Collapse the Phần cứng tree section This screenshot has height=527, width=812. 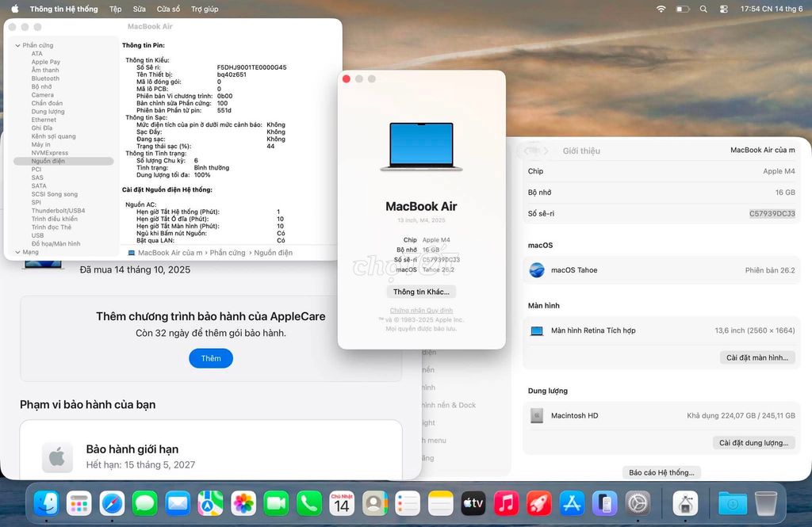coord(17,45)
